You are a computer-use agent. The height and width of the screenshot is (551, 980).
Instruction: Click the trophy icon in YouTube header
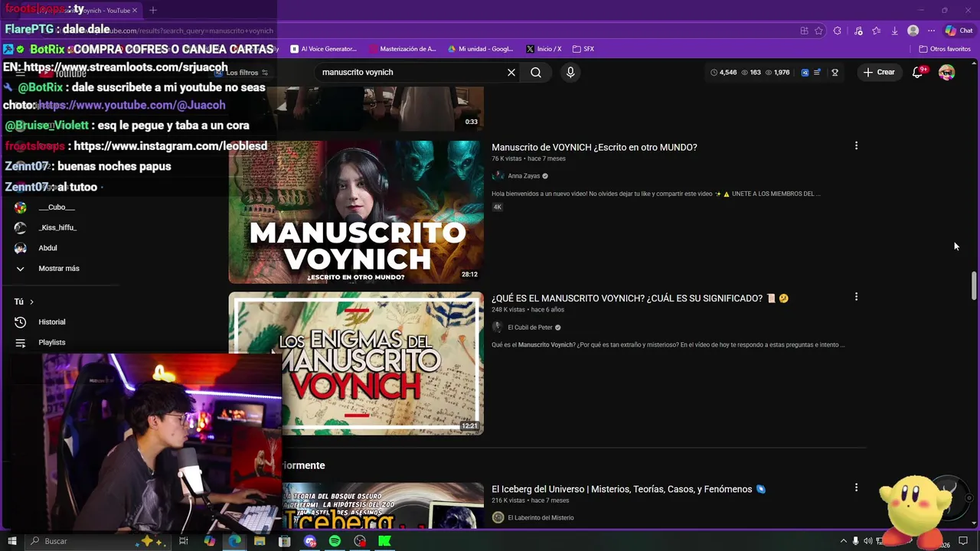coord(835,73)
